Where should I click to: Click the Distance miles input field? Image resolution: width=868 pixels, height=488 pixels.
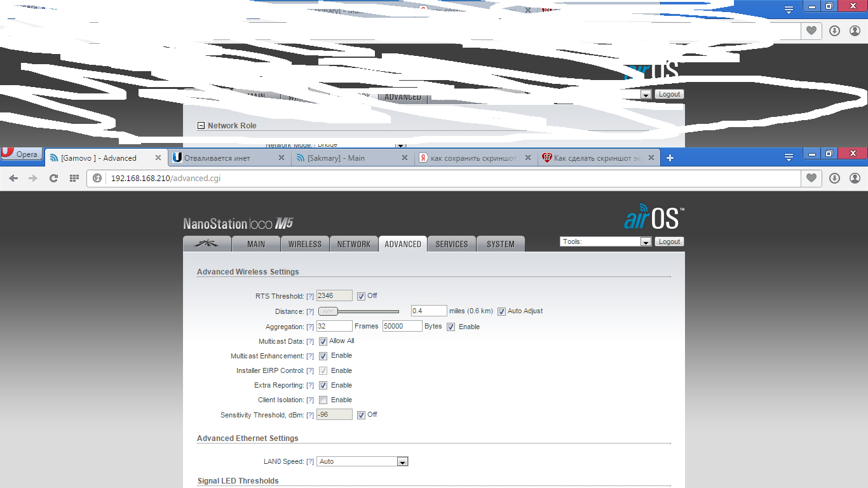click(x=429, y=311)
